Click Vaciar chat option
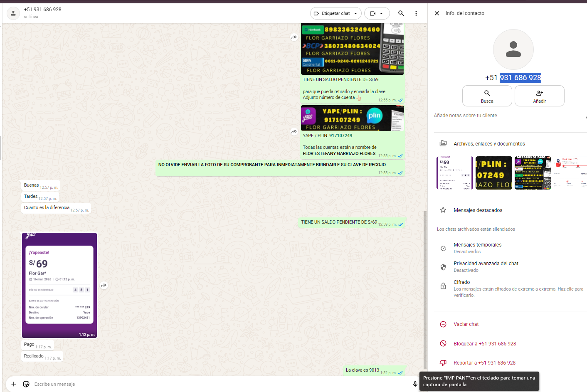The width and height of the screenshot is (587, 392). click(x=466, y=324)
